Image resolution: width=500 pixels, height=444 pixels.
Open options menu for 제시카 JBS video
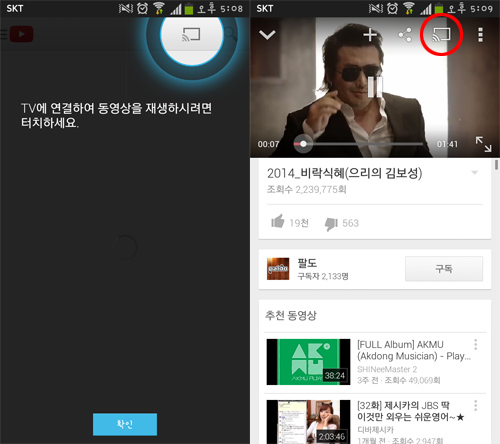[x=476, y=406]
